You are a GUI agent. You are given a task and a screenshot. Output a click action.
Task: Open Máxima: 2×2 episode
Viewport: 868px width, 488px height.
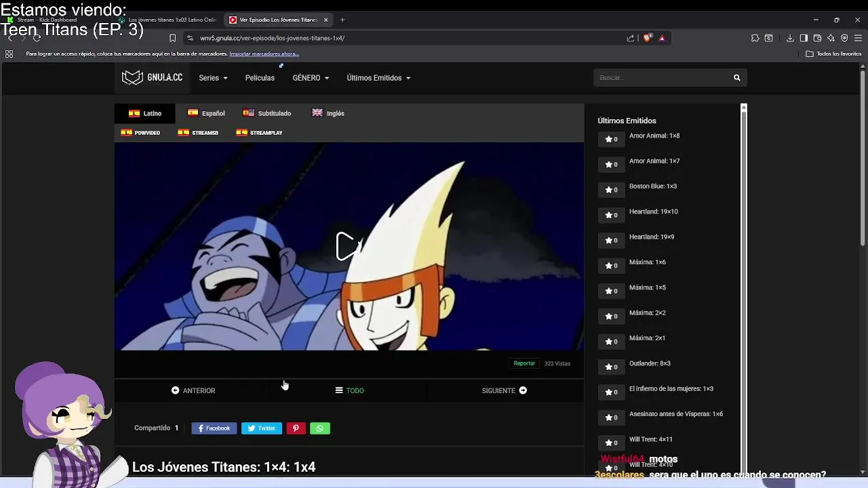[648, 313]
